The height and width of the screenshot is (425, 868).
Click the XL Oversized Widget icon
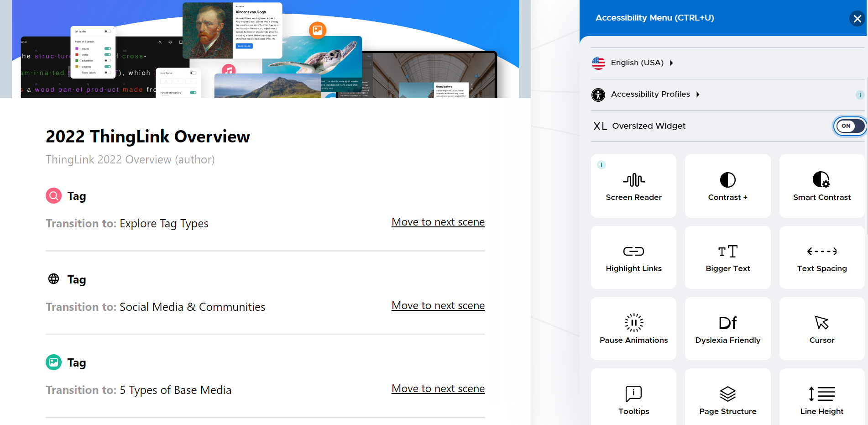[600, 126]
